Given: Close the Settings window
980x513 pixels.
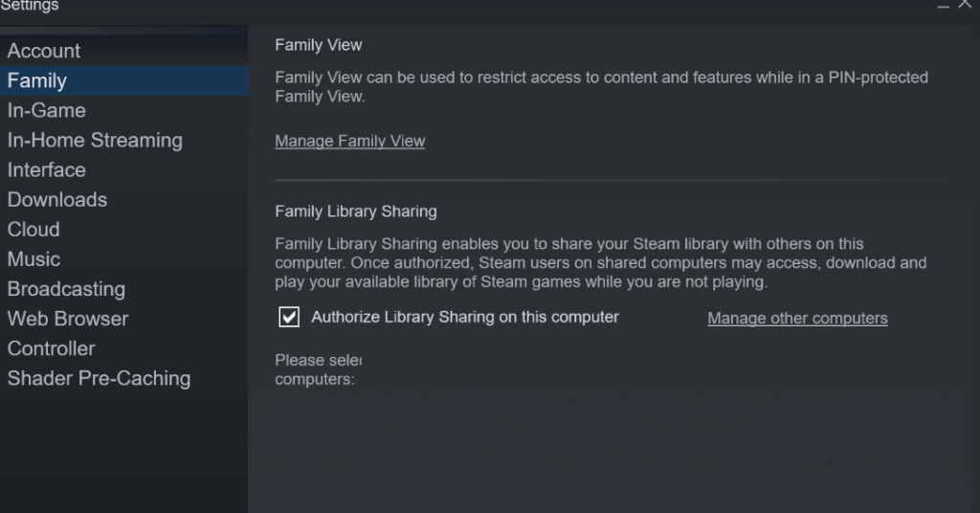Looking at the screenshot, I should (967, 5).
